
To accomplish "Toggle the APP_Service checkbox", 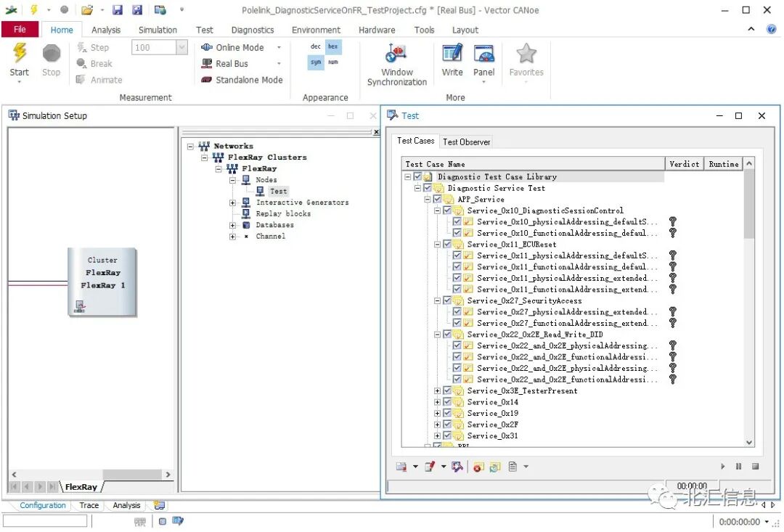I will point(438,199).
